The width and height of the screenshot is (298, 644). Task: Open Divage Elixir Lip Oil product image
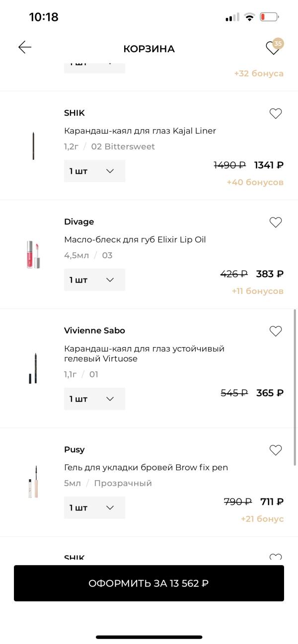click(33, 254)
